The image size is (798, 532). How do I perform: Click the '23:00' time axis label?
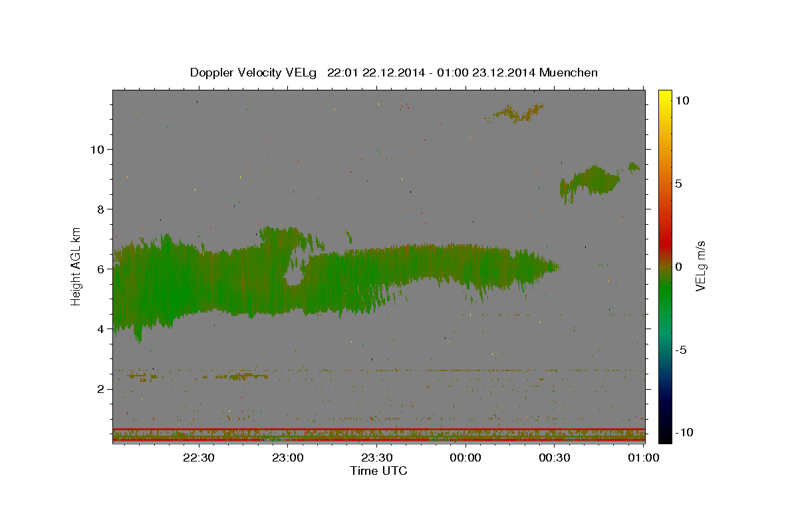click(287, 458)
